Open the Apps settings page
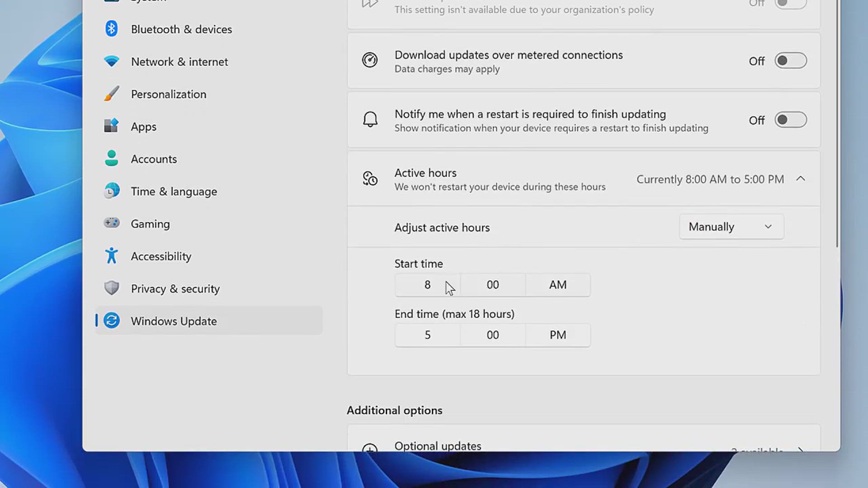 click(209, 127)
